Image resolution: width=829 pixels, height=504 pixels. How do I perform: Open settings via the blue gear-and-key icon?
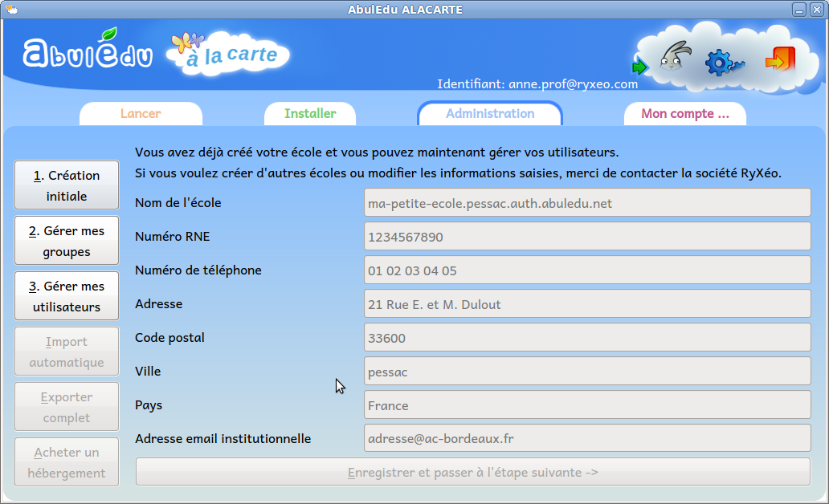725,63
